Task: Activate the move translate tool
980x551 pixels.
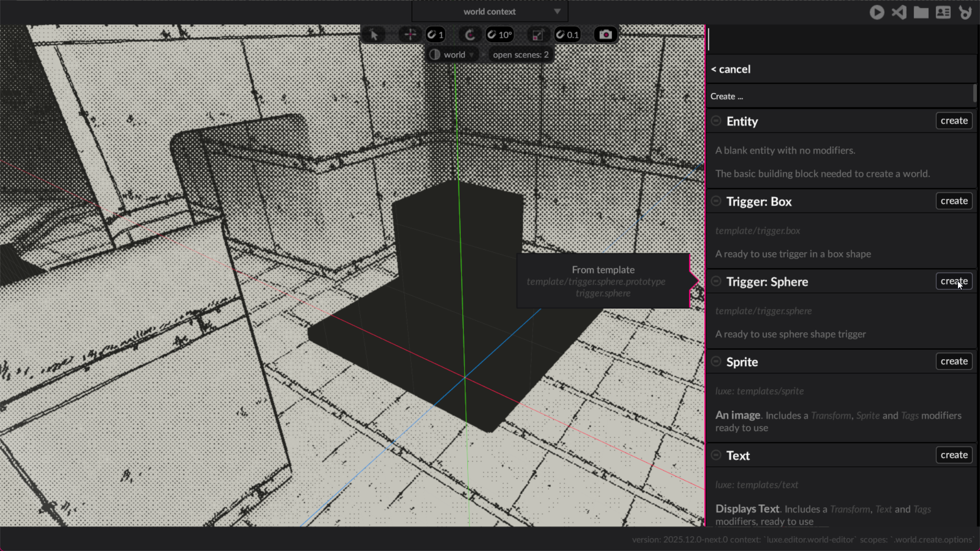Action: pyautogui.click(x=410, y=35)
